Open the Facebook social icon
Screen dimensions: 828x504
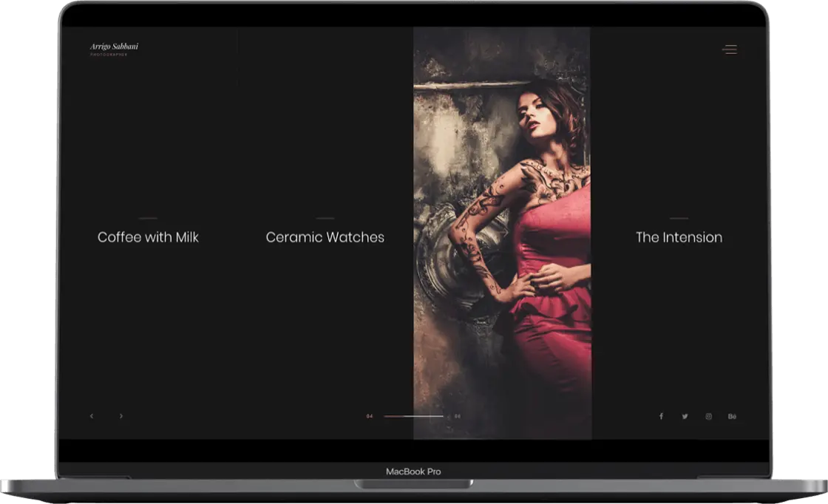(661, 416)
